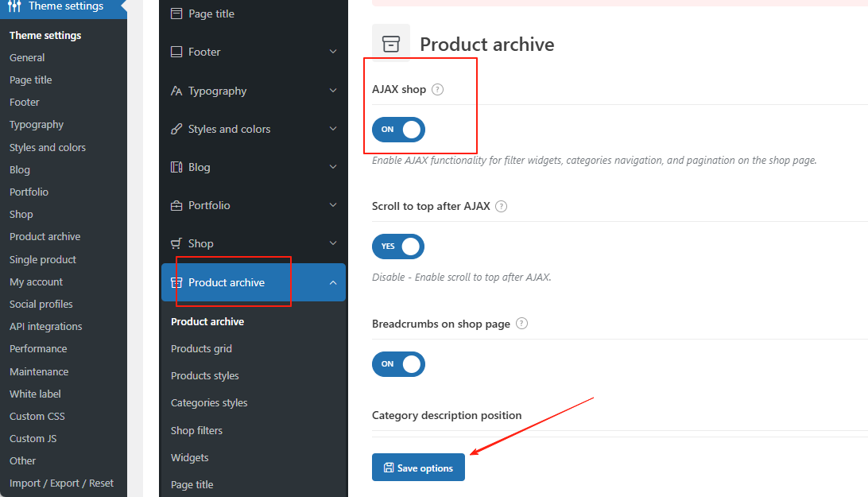Screen dimensions: 868x497
Task: Expand the Shop section chevron
Action: (333, 243)
